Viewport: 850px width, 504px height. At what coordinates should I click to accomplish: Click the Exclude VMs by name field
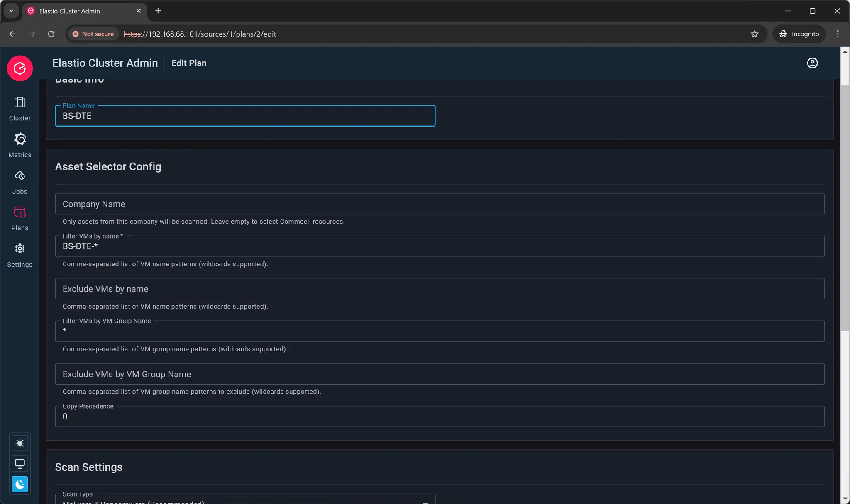click(440, 289)
